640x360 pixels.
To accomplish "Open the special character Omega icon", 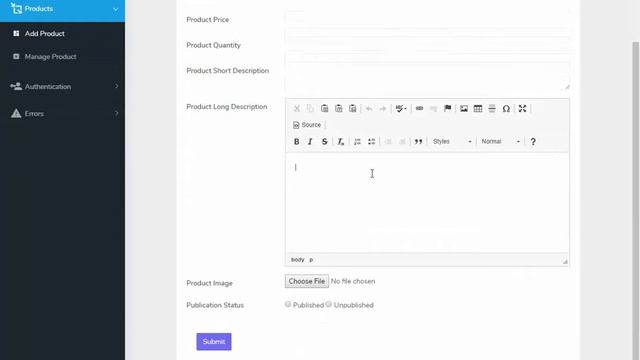I will pos(506,109).
